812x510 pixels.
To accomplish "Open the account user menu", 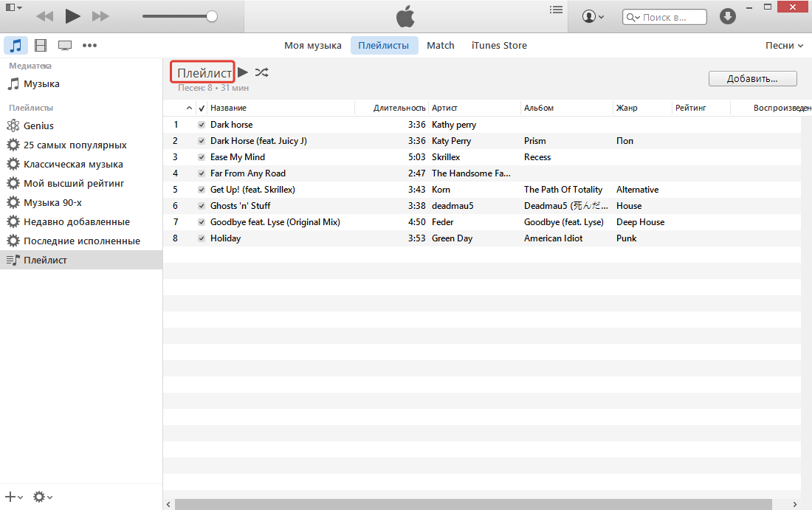I will coord(593,16).
